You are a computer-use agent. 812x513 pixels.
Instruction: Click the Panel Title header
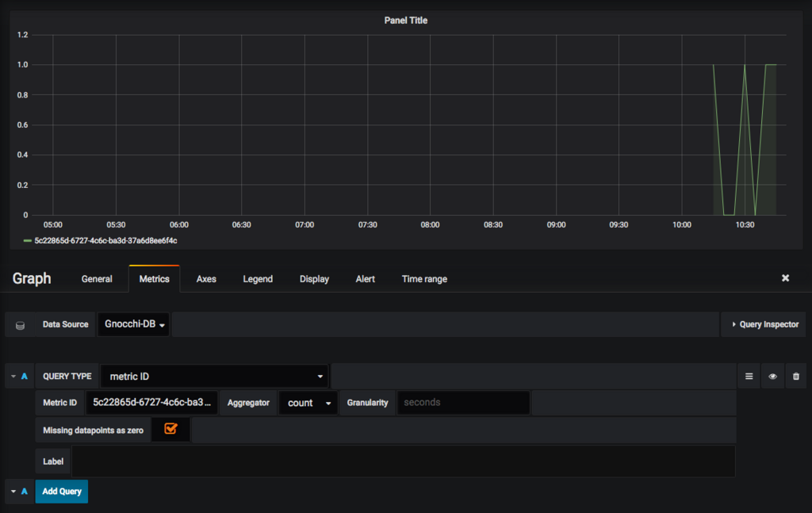pyautogui.click(x=405, y=21)
